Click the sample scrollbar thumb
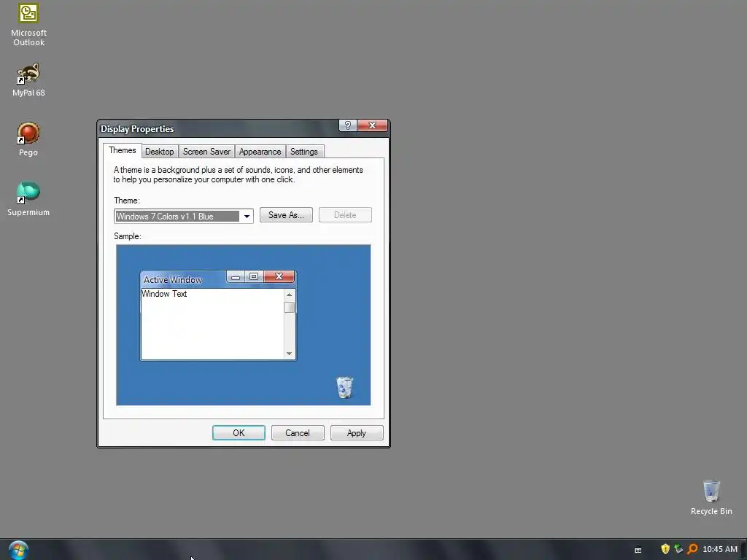 [x=289, y=307]
